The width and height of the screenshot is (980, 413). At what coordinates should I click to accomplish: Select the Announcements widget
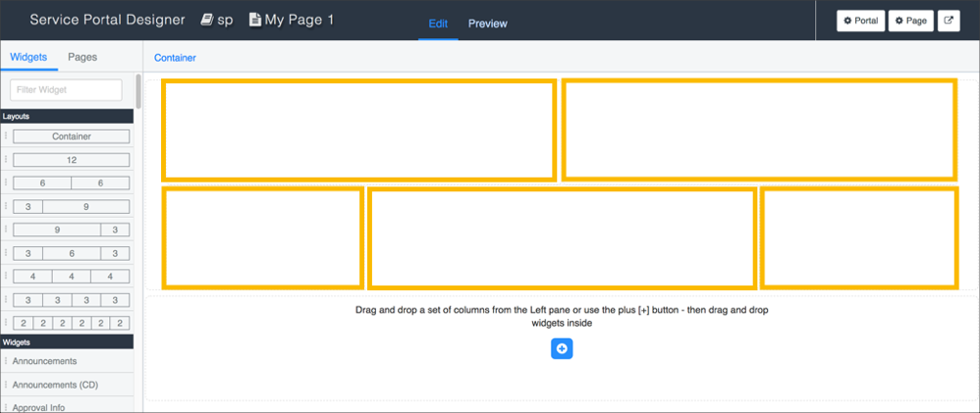[45, 361]
